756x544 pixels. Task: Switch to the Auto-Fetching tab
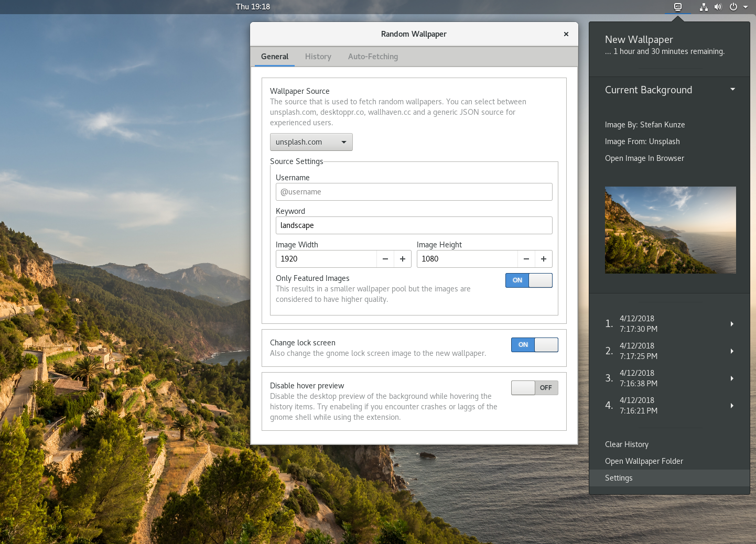[x=373, y=57]
